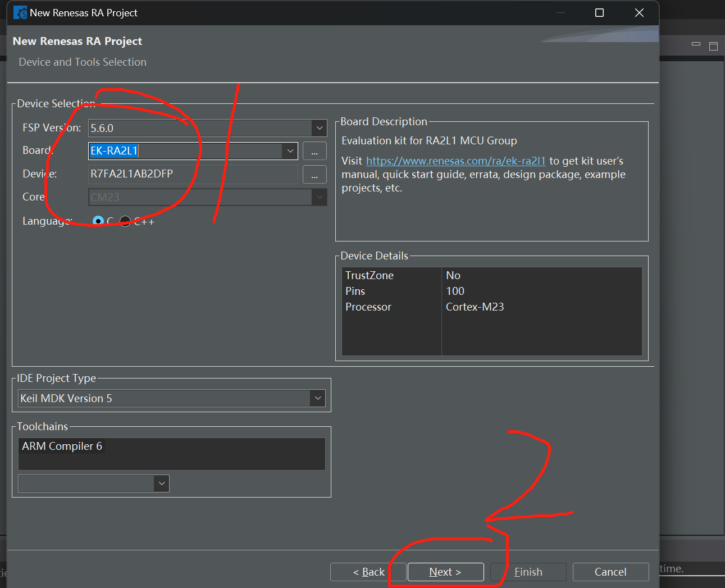725x588 pixels.
Task: Click the Evaluation kit for RA2L1 description text
Action: tap(429, 141)
